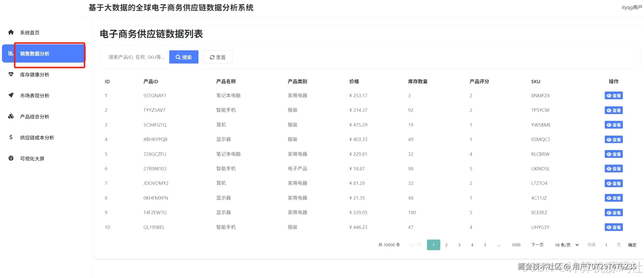Open the 库存健康分析 menu item
The width and height of the screenshot is (644, 278).
34,74
